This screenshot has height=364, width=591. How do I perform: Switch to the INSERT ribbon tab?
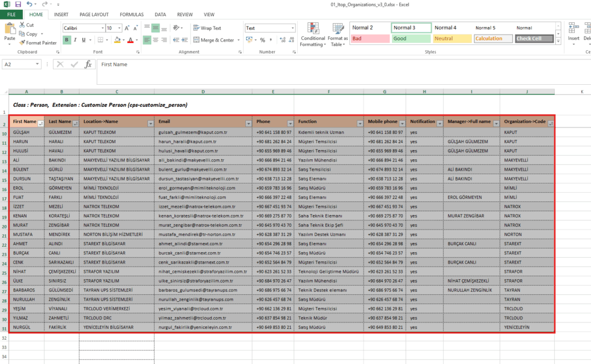click(x=61, y=14)
